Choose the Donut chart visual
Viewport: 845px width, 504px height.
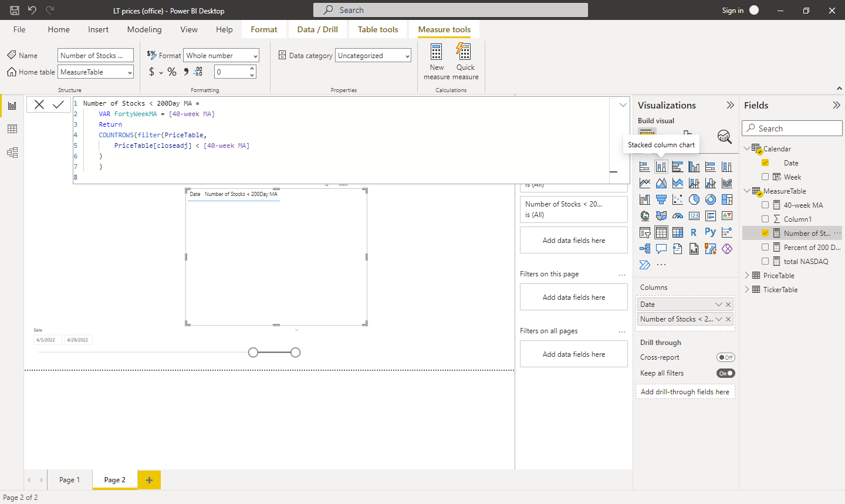tap(711, 199)
